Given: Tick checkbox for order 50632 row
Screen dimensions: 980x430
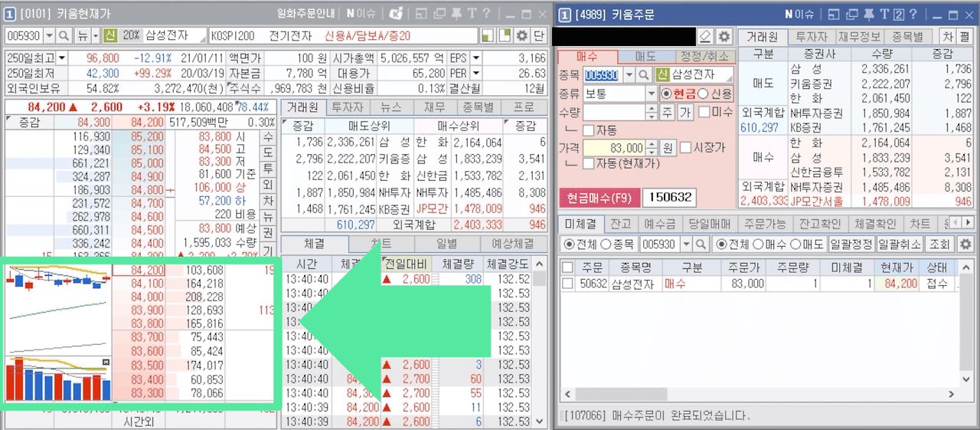Looking at the screenshot, I should click(x=567, y=284).
